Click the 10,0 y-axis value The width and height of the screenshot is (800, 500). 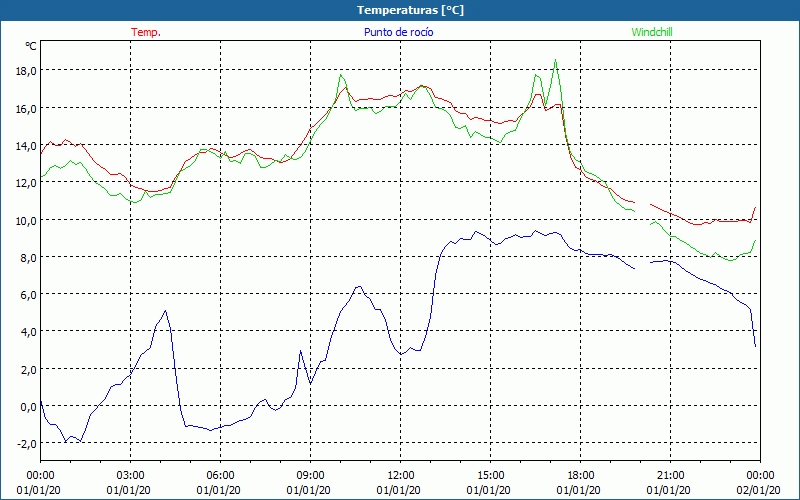coord(26,220)
